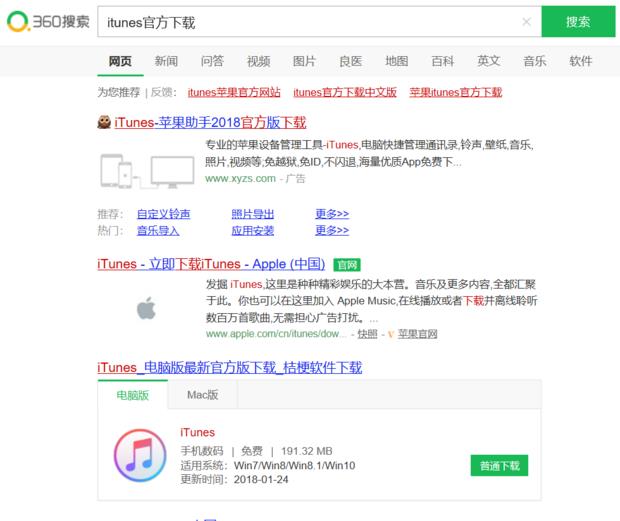Click the devices thumbnail in the ad result
The height and width of the screenshot is (521, 620).
coord(147,171)
